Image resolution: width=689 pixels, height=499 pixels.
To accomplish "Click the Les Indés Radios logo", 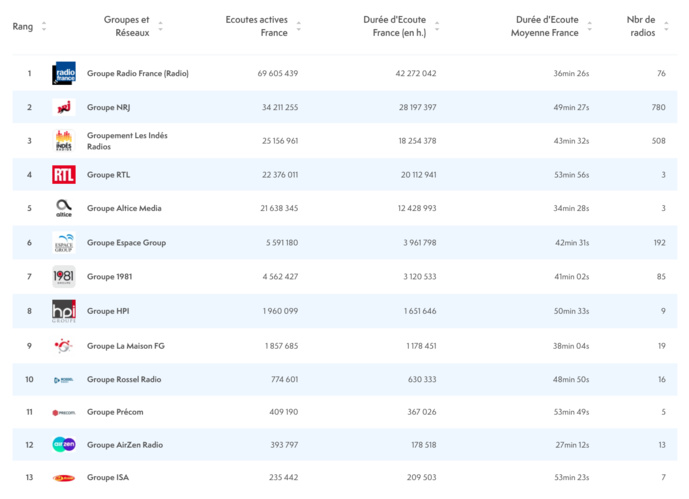I will click(x=64, y=141).
